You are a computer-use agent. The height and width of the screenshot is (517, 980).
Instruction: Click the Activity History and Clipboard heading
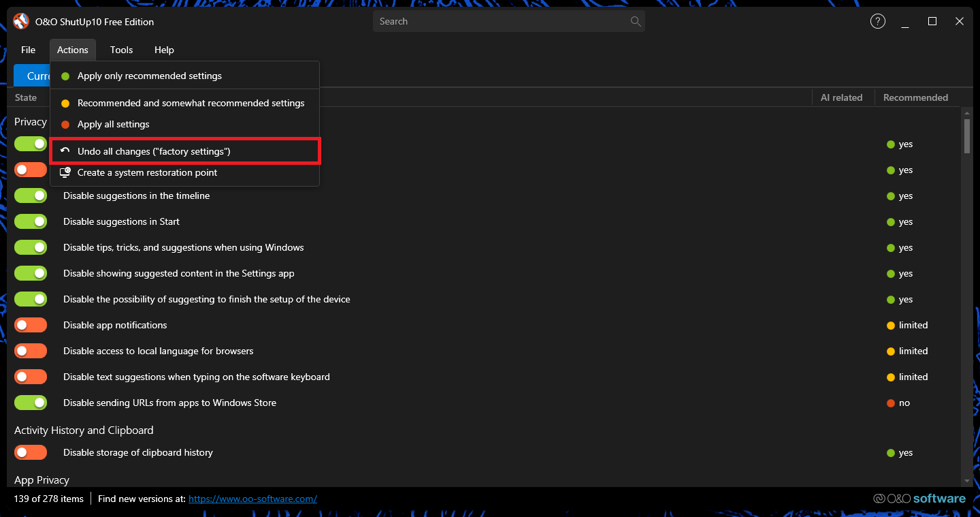coord(84,430)
